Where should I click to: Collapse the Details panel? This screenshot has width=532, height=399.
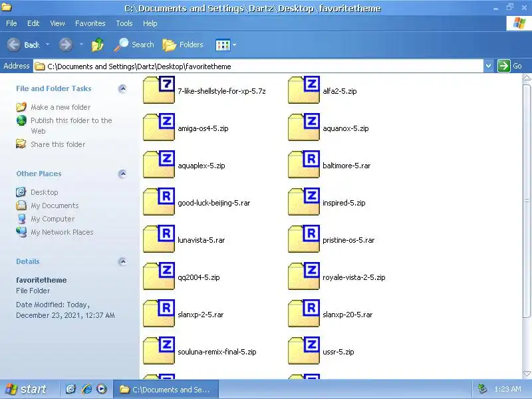(x=122, y=261)
